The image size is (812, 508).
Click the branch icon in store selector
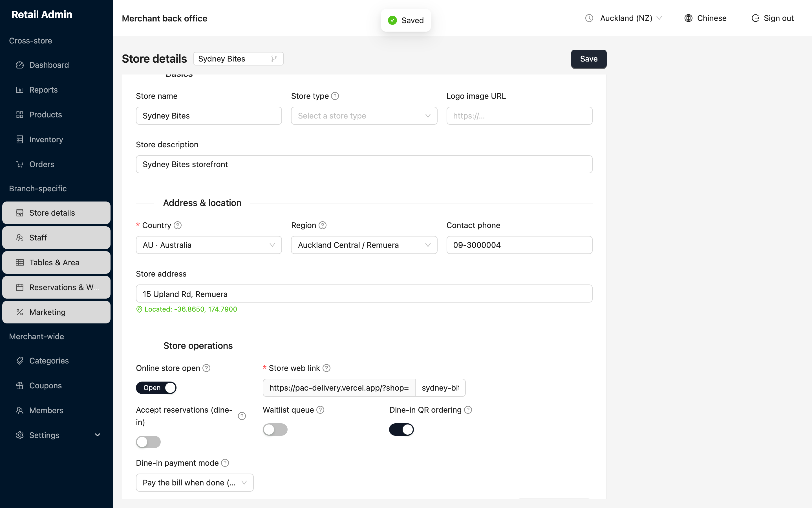(x=274, y=58)
